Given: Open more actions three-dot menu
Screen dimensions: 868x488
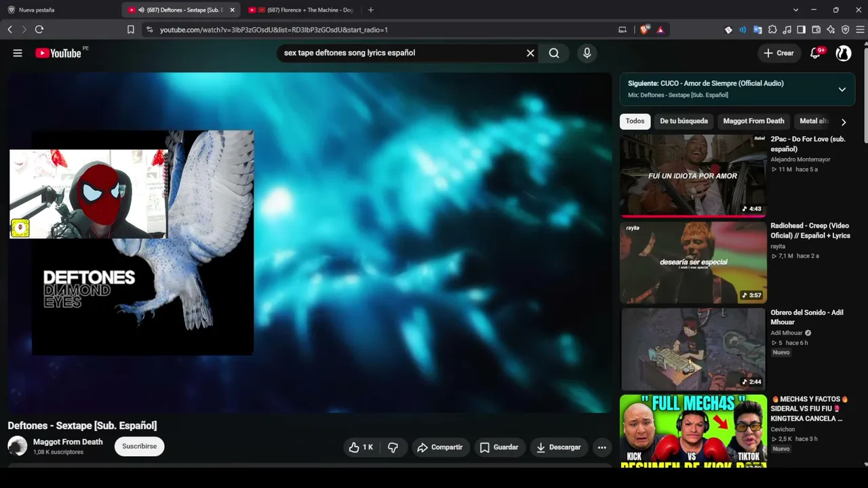Looking at the screenshot, I should pyautogui.click(x=601, y=447).
